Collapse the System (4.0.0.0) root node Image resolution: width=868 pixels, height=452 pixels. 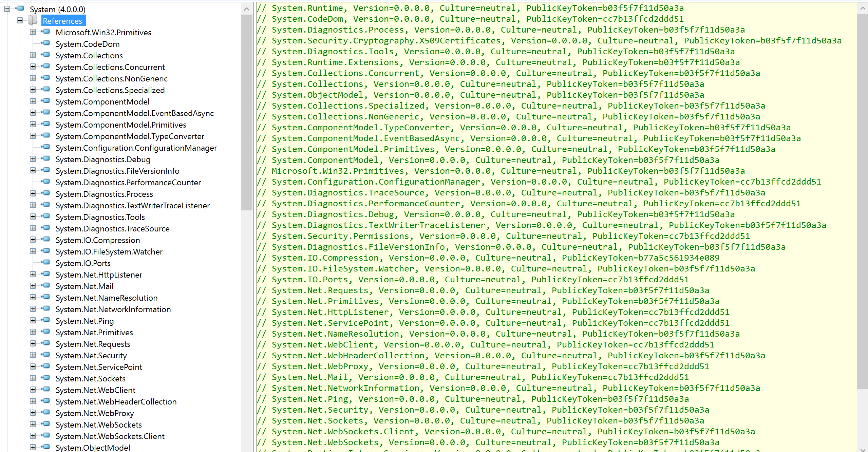coord(7,9)
